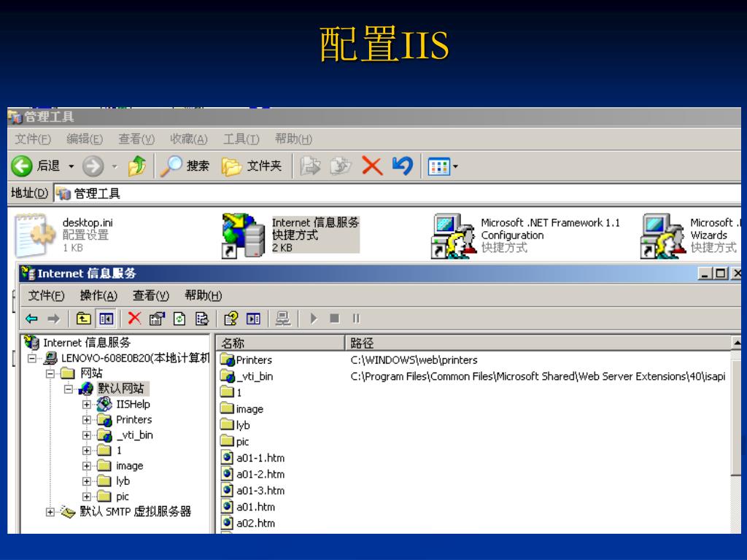Open 收藏(A) menu in 管理工具 window
This screenshot has width=747, height=560.
tap(189, 139)
